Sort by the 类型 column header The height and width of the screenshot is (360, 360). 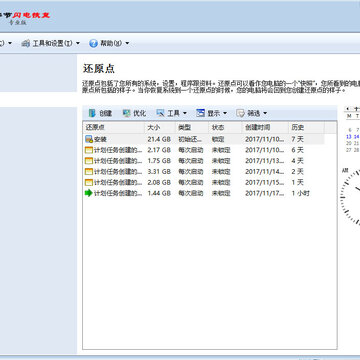192,127
